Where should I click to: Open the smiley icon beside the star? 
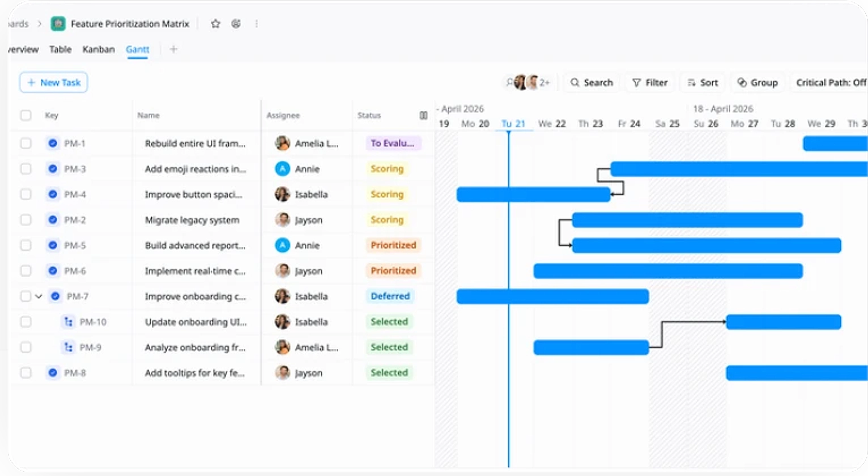coord(236,24)
